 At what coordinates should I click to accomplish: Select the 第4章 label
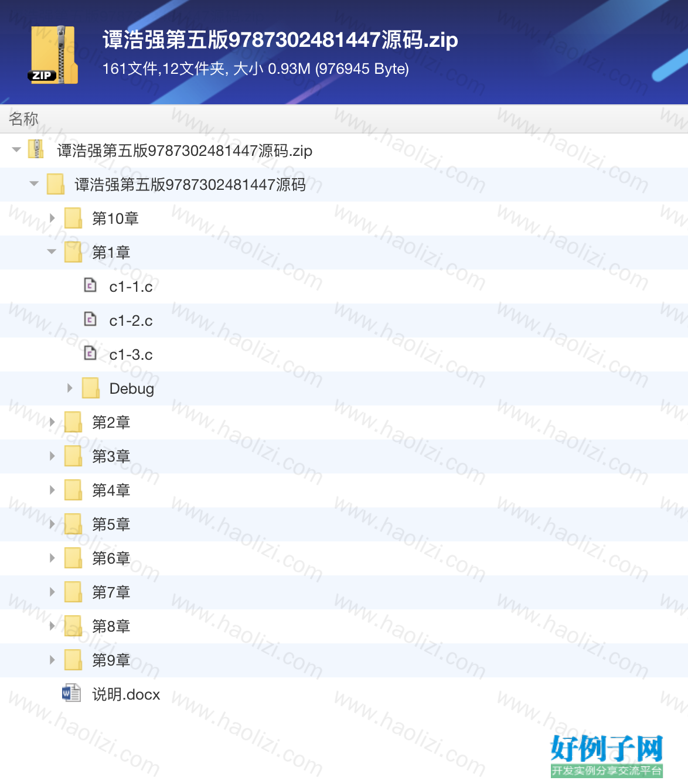pyautogui.click(x=111, y=490)
